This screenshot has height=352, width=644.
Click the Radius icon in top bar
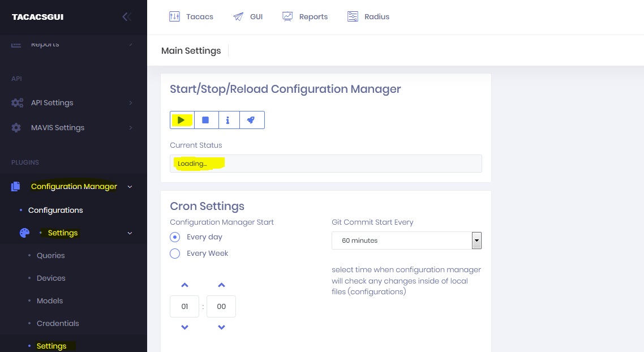353,16
